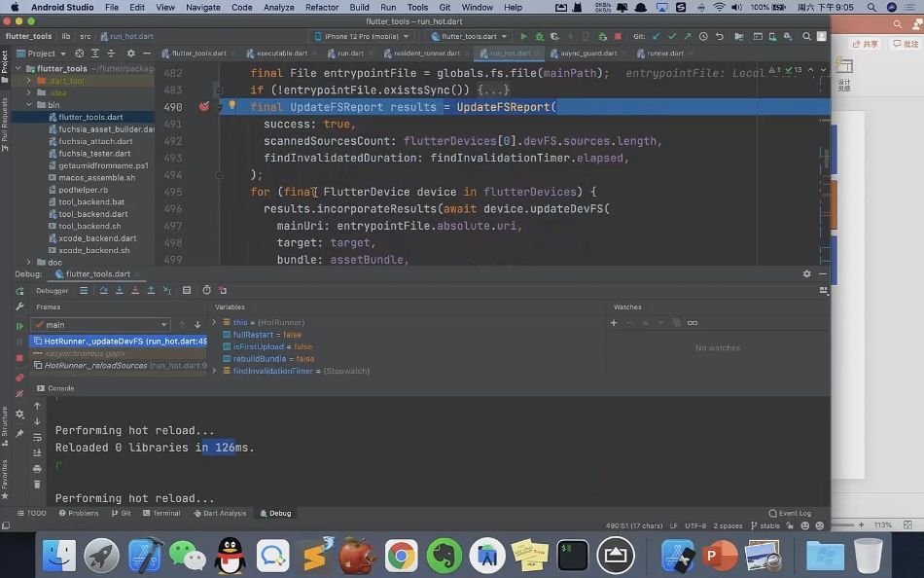This screenshot has width=924, height=578.
Task: Click the Step Into debugger icon
Action: point(120,290)
